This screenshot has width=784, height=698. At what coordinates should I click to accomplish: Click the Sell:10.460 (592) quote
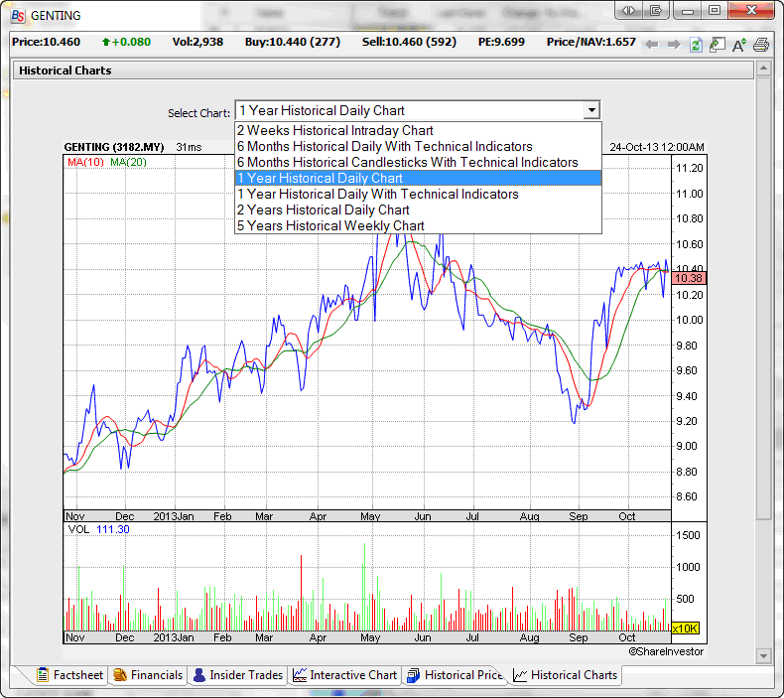[409, 42]
